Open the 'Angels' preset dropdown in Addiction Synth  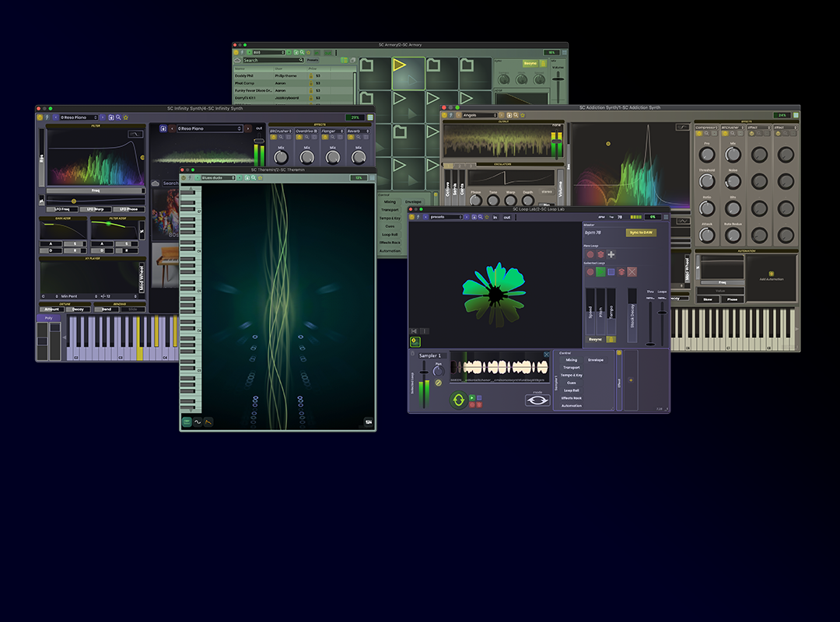pyautogui.click(x=479, y=115)
